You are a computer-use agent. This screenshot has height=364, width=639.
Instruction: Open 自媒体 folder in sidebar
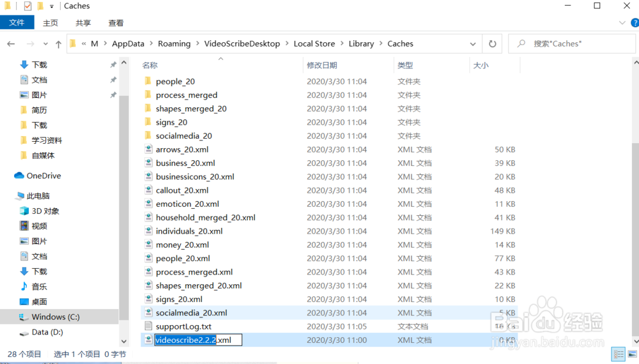[43, 156]
